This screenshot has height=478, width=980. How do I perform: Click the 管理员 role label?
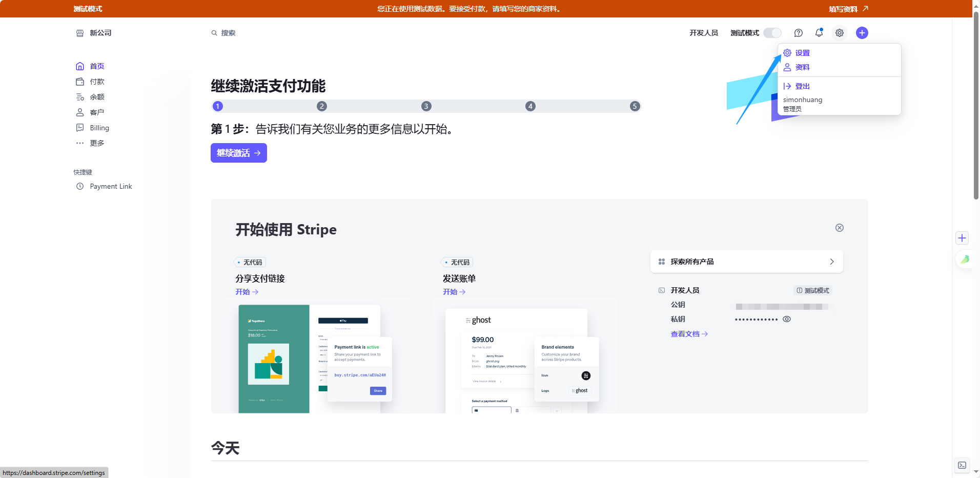[x=792, y=109]
